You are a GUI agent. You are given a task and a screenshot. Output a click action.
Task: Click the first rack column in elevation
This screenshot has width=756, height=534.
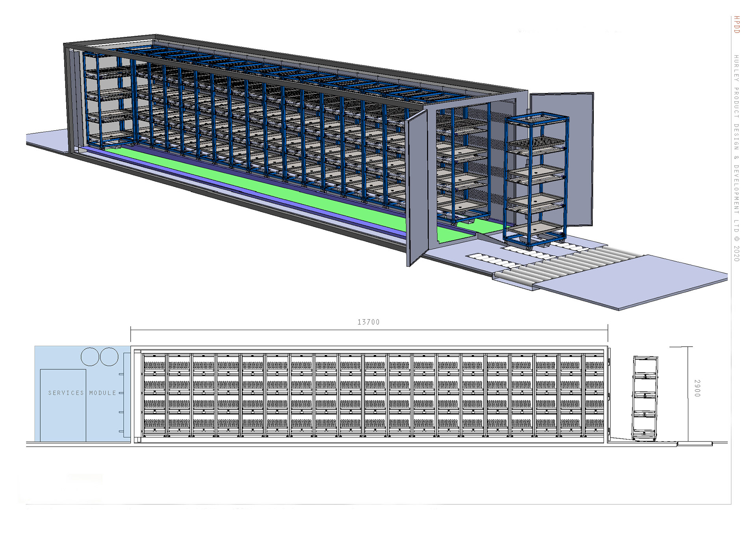click(154, 395)
